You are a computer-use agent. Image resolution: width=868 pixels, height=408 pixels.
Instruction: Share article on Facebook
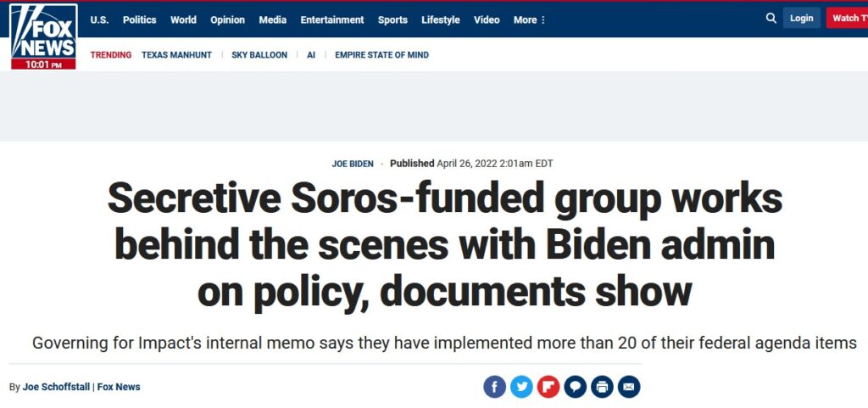pyautogui.click(x=495, y=387)
